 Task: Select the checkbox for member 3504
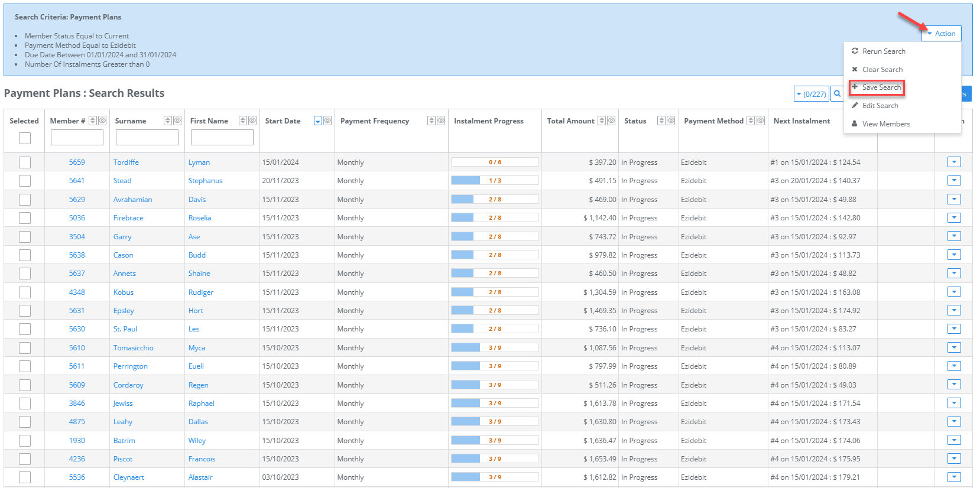(25, 237)
